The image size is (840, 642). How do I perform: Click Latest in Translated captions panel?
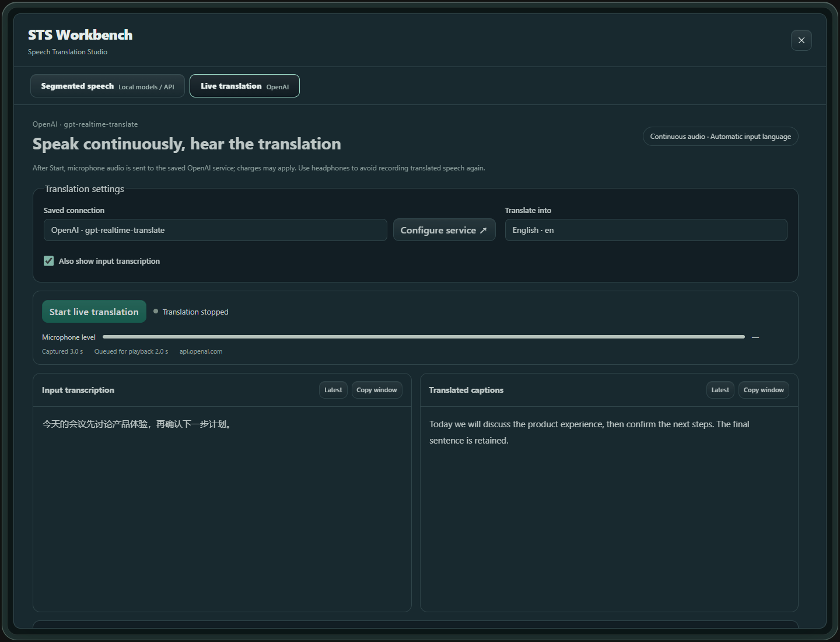point(720,390)
